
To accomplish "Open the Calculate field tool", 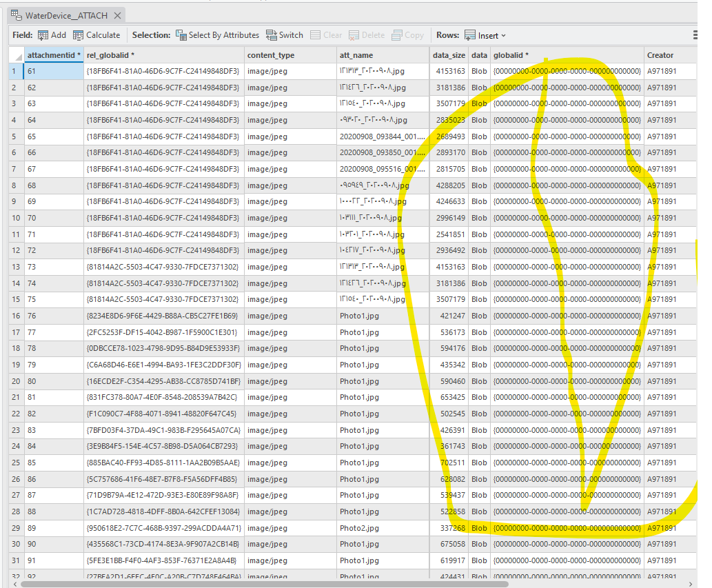I will coord(97,34).
